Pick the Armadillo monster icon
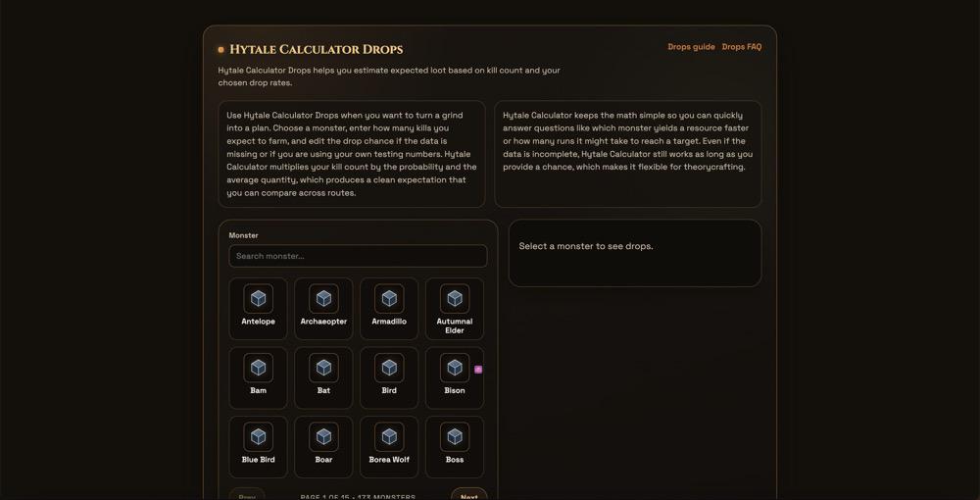980x500 pixels. (389, 298)
